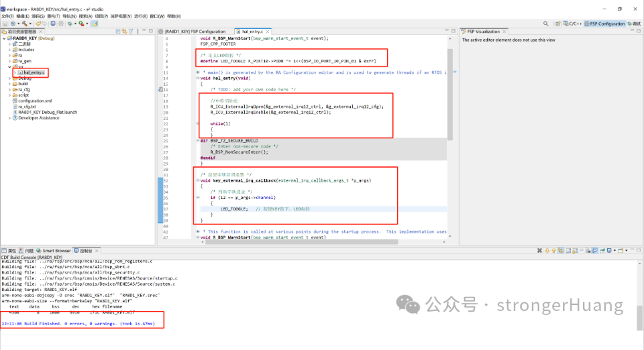This screenshot has height=350, width=644.
Task: Open the 帮助(H) menu
Action: point(174,16)
